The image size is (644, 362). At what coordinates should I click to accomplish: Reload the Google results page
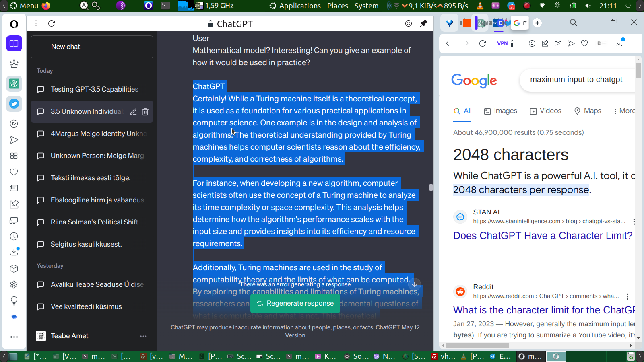(x=483, y=43)
